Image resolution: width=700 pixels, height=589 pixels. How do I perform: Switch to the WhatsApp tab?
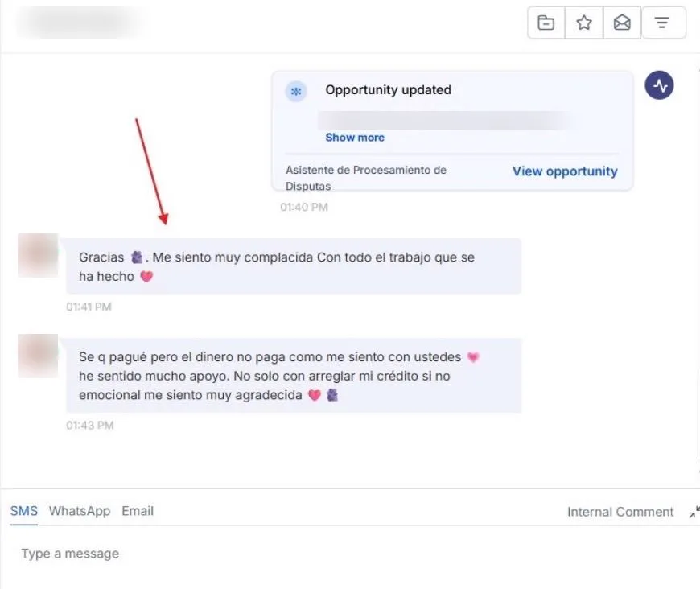(80, 511)
